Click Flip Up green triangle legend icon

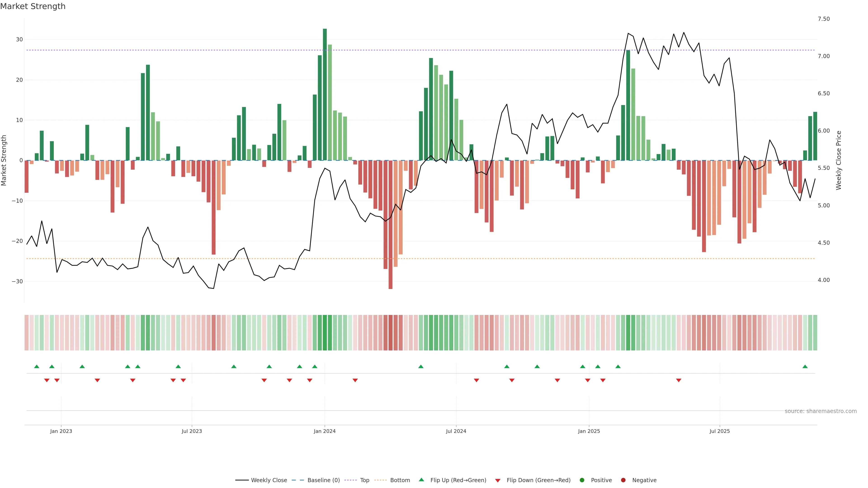tap(421, 480)
